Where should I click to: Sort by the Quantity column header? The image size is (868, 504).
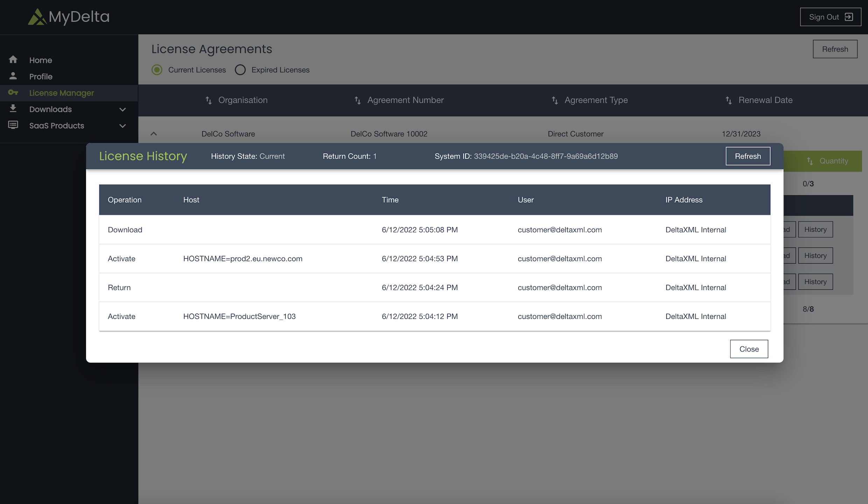tap(833, 161)
